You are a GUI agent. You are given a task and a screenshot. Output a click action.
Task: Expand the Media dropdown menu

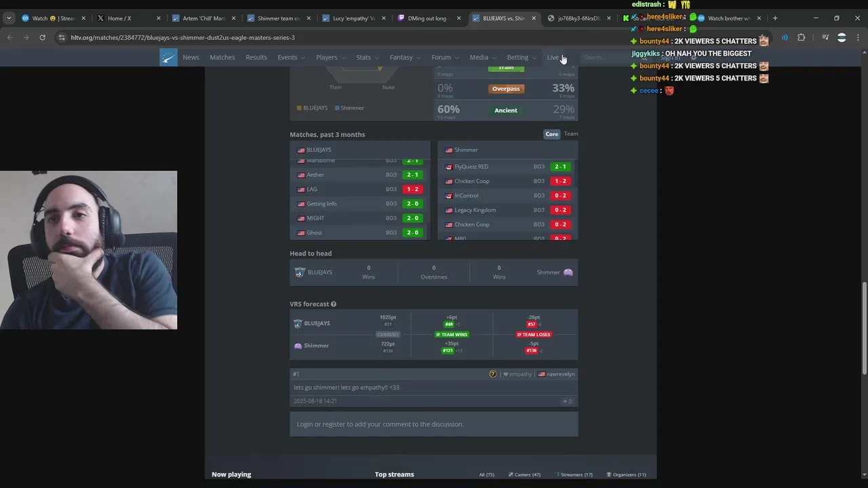point(482,58)
